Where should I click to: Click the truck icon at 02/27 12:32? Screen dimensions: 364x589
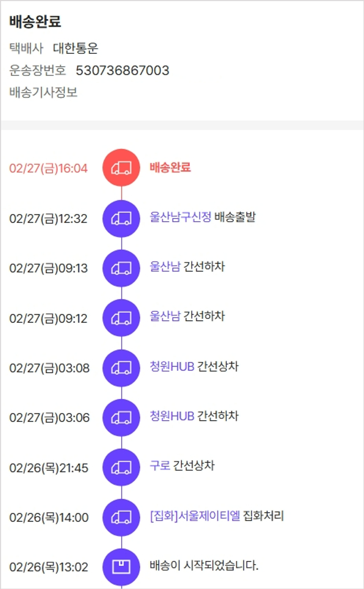[121, 219]
